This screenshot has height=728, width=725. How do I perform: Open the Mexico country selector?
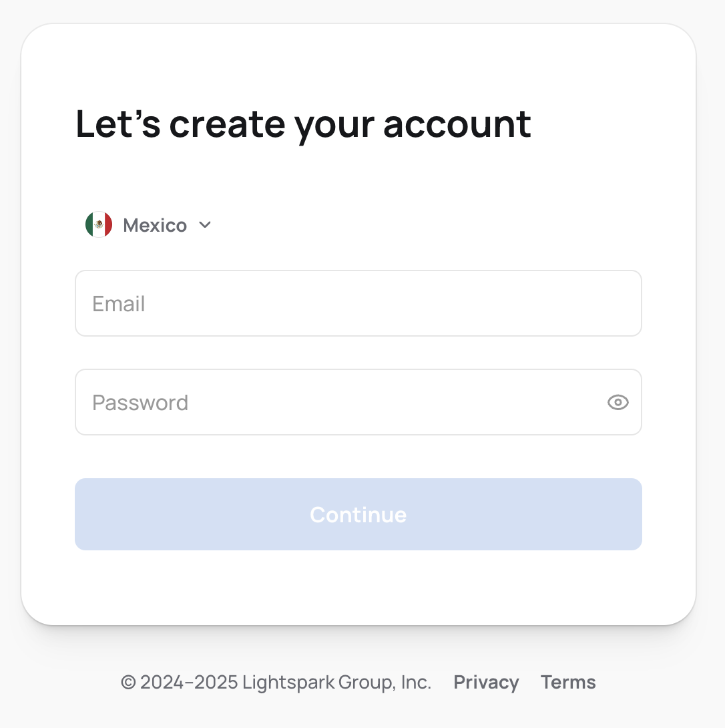(x=148, y=225)
